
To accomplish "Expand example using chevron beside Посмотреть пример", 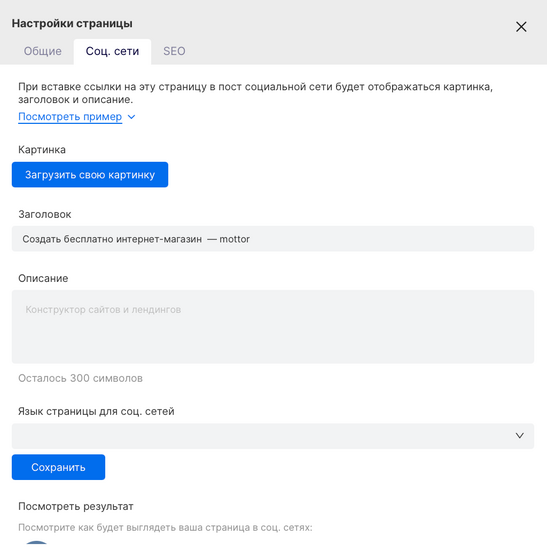I will [x=131, y=117].
